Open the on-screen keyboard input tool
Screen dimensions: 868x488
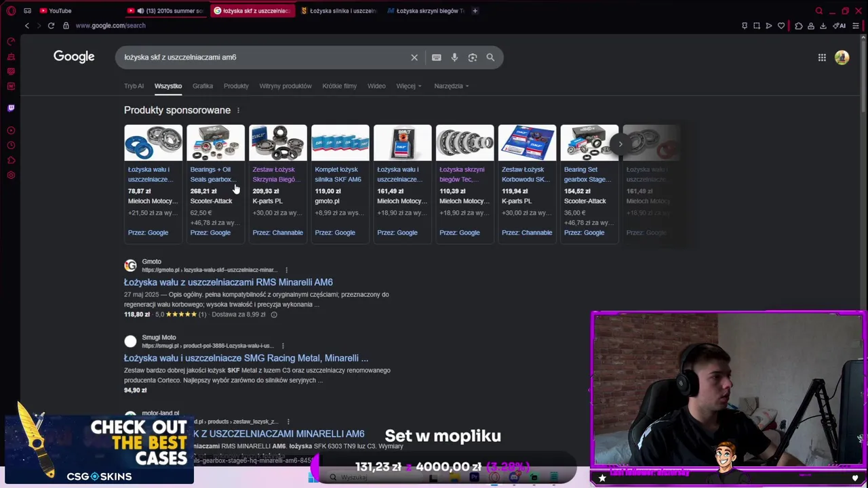coord(437,58)
